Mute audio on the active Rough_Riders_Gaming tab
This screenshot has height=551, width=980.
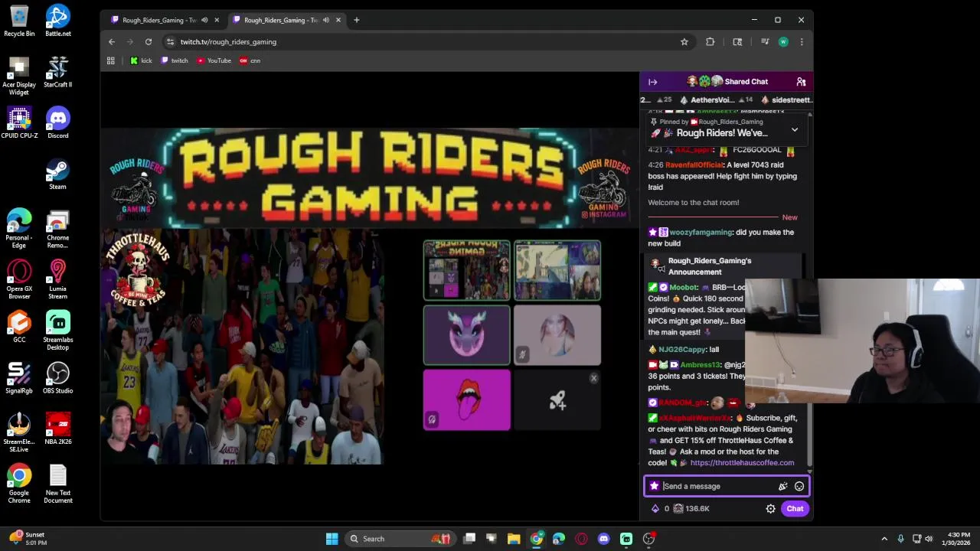coord(326,20)
